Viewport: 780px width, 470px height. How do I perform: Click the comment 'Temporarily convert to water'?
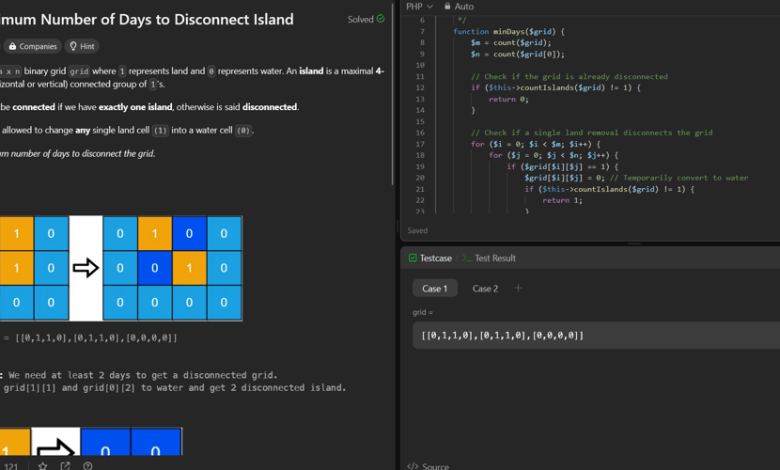tap(679, 178)
